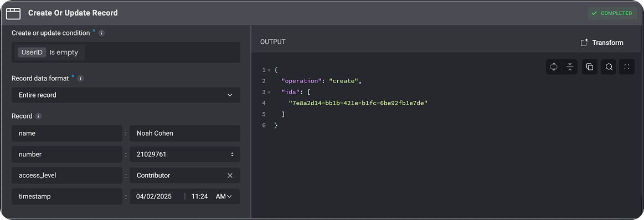Image resolution: width=644 pixels, height=220 pixels.
Task: Click info icon beside Record data format
Action: (x=80, y=78)
